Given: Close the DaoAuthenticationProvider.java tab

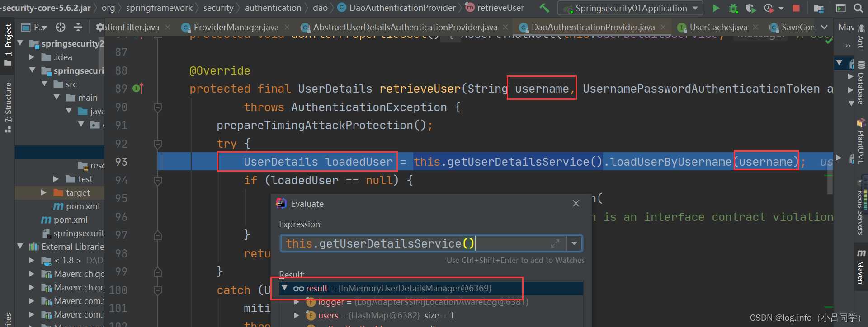Looking at the screenshot, I should coord(663,27).
